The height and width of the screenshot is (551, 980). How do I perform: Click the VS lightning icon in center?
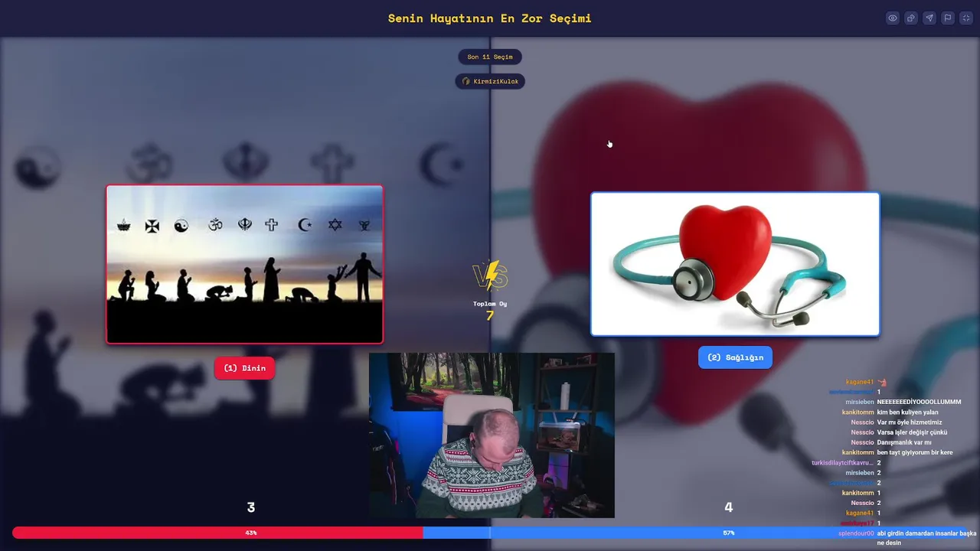(x=490, y=275)
